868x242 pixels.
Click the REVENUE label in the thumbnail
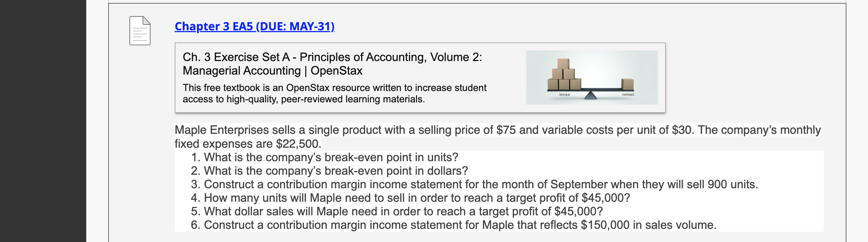coord(565,95)
